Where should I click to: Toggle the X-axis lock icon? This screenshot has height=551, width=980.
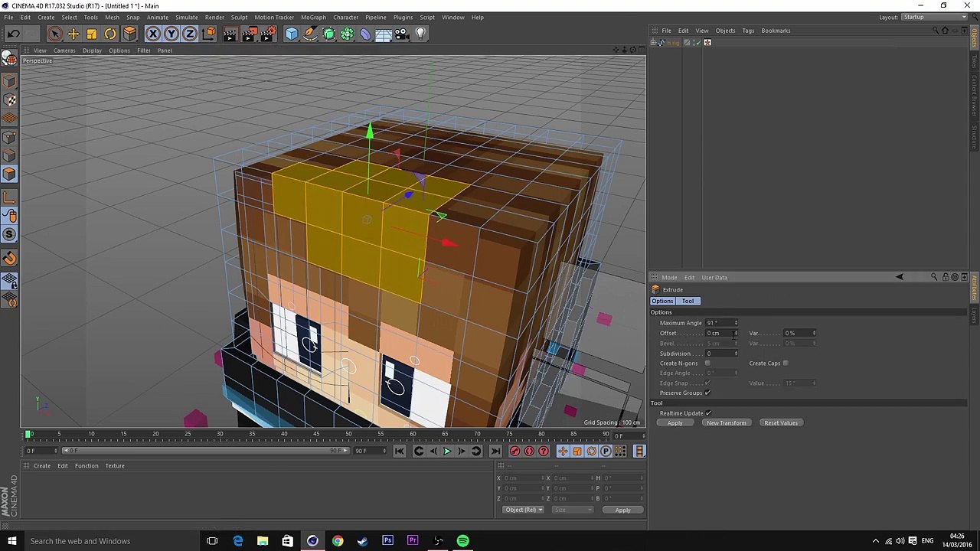click(x=153, y=34)
